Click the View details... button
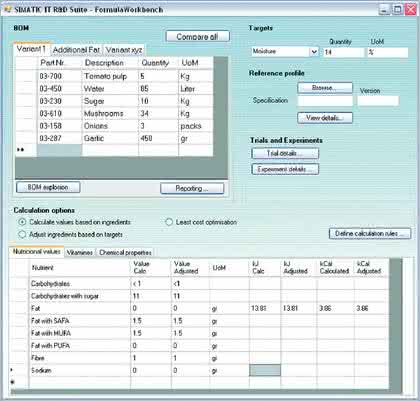The image size is (420, 401). [325, 118]
